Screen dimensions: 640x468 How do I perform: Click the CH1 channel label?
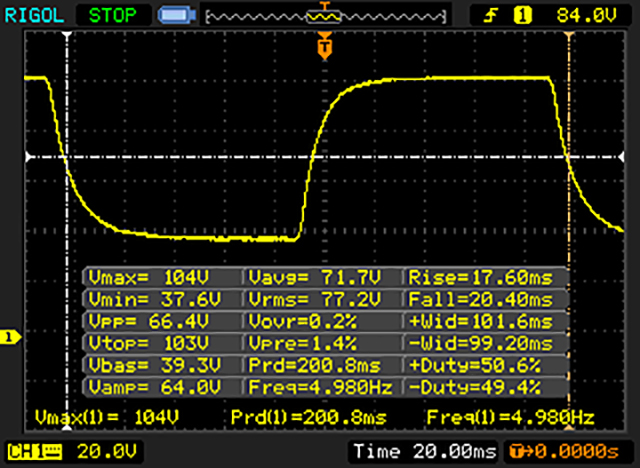[x=26, y=449]
